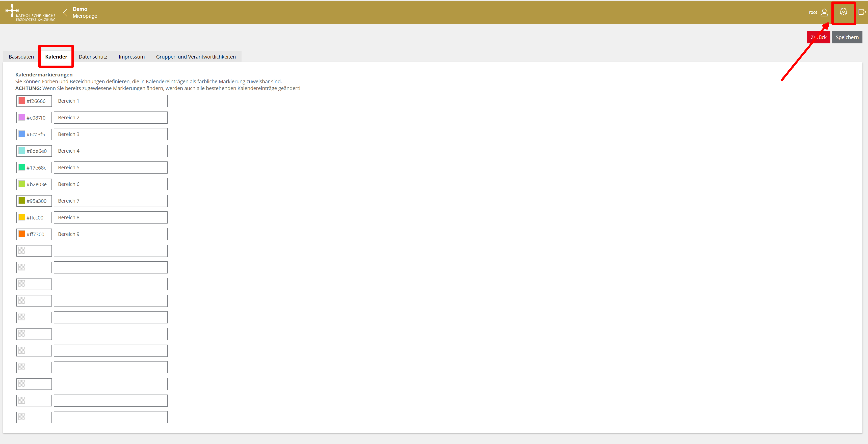Screen dimensions: 868x444
Task: Click the Bereich 5 name field
Action: click(111, 168)
